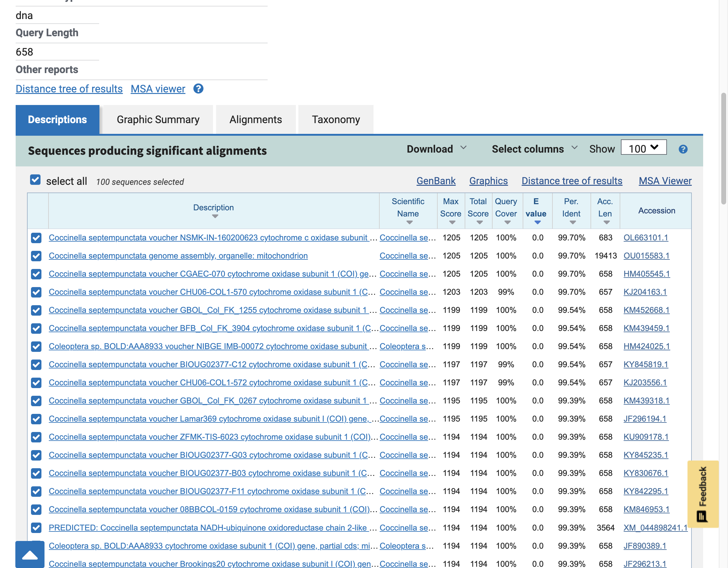This screenshot has height=568, width=728.
Task: Switch to Descriptions tab
Action: tap(57, 120)
